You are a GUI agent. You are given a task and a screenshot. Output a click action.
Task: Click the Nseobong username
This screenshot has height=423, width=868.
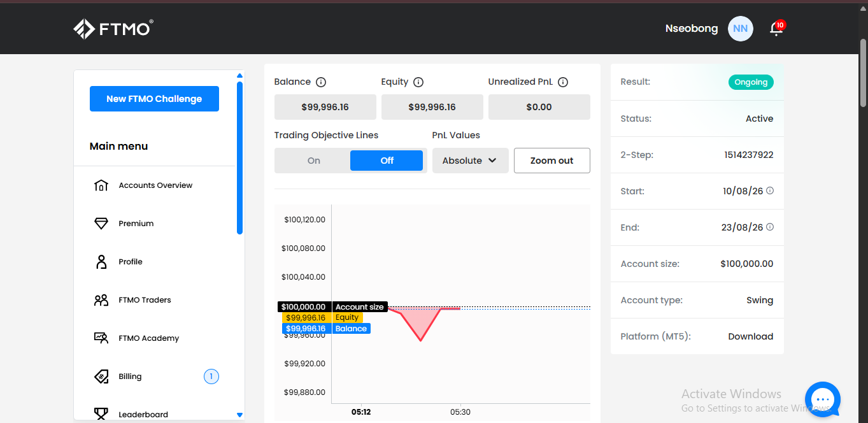[x=692, y=29]
